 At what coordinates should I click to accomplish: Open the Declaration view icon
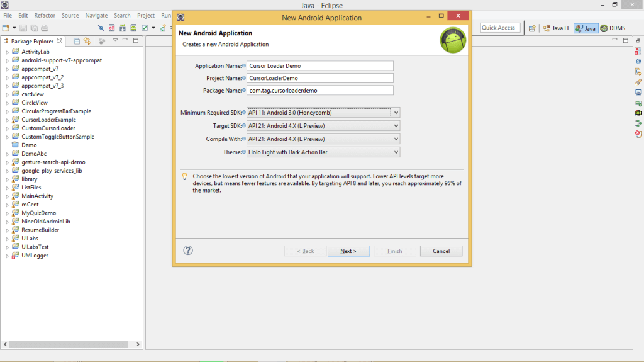pos(638,72)
